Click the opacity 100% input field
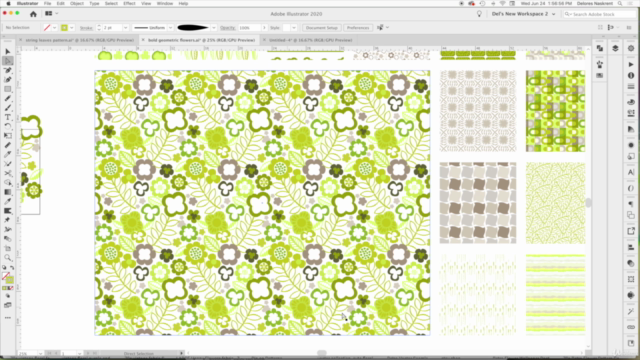 click(x=249, y=28)
